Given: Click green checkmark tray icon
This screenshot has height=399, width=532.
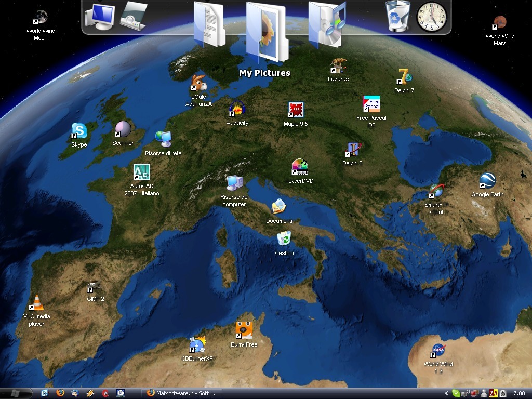Looking at the screenshot, I should coord(456,394).
